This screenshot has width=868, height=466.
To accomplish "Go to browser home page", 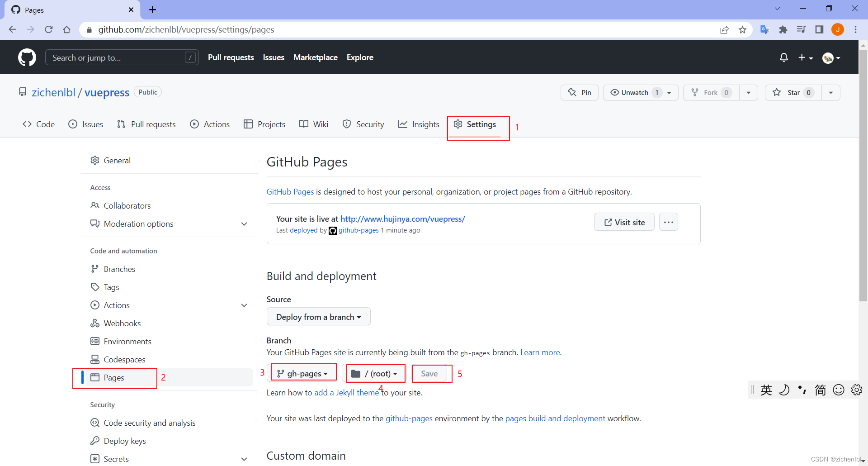I will 67,29.
